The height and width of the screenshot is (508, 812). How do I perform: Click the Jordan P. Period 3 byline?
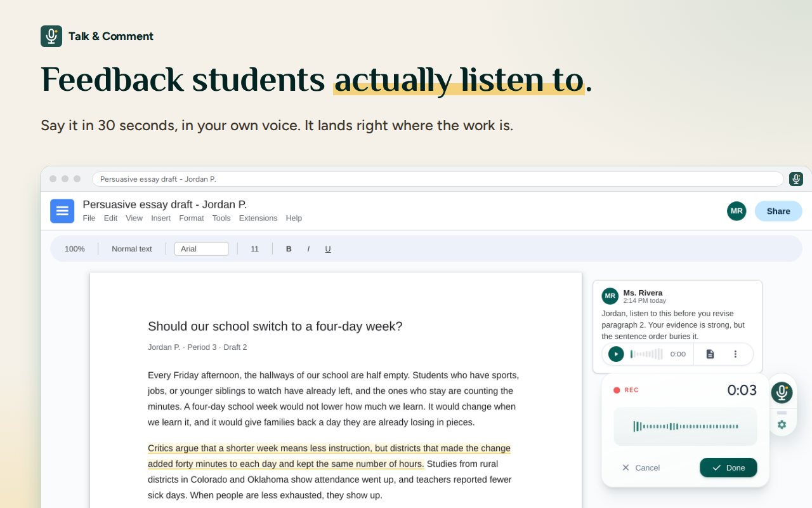tap(197, 347)
